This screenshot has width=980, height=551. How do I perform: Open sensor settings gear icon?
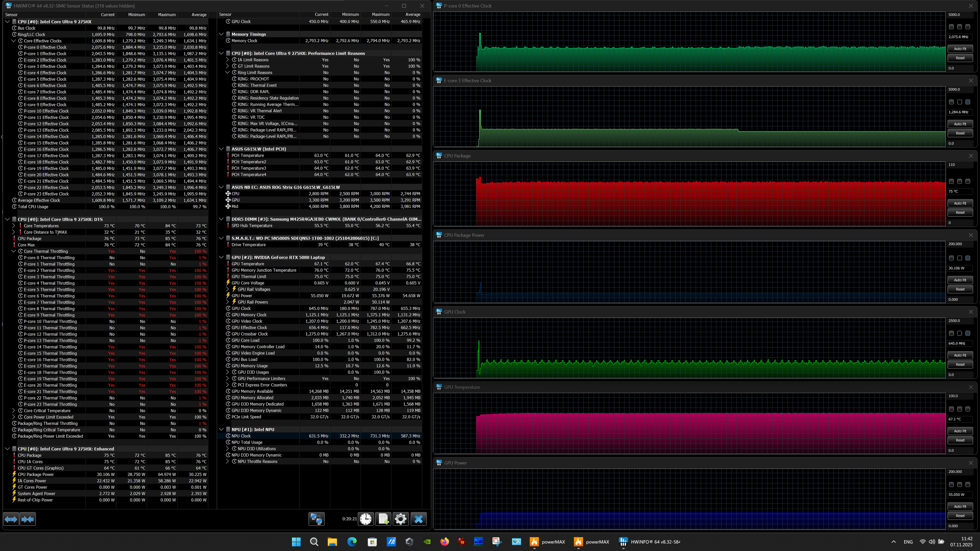[x=400, y=519]
